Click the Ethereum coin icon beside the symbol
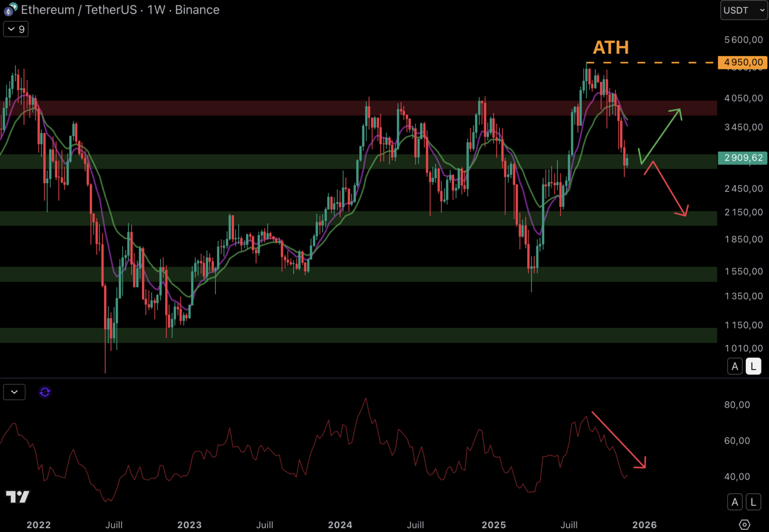The height and width of the screenshot is (532, 769). coord(10,9)
